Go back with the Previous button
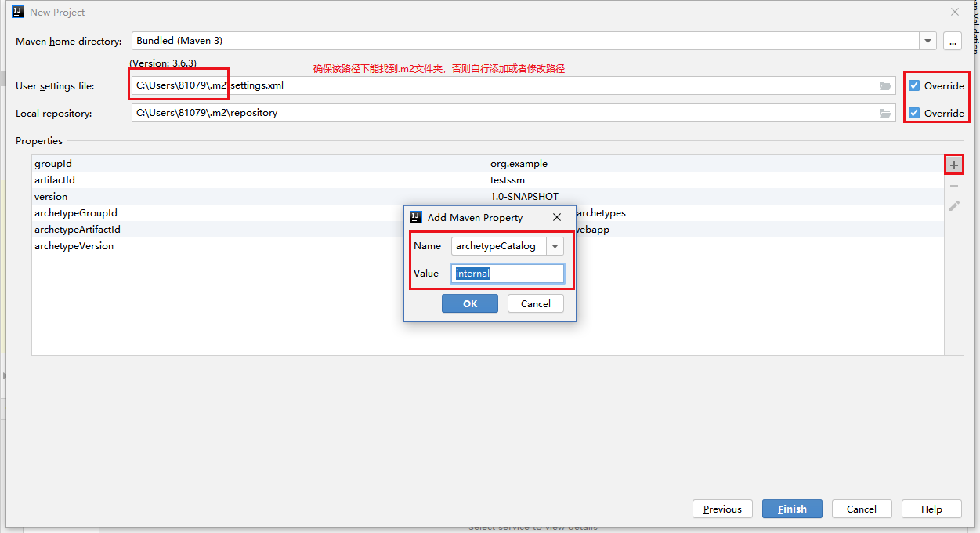 tap(722, 509)
